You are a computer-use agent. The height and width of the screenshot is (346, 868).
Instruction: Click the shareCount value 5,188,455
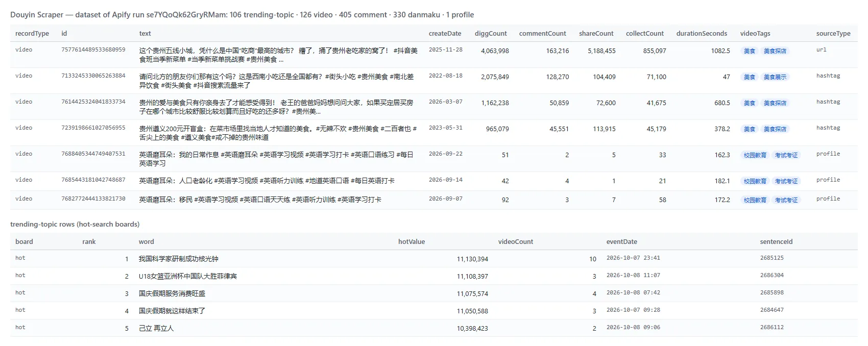click(x=601, y=51)
